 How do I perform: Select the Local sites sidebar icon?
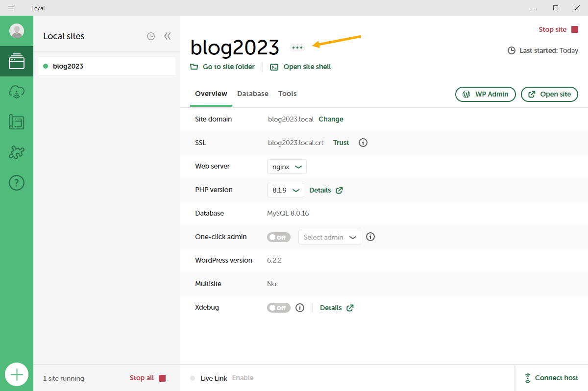17,61
